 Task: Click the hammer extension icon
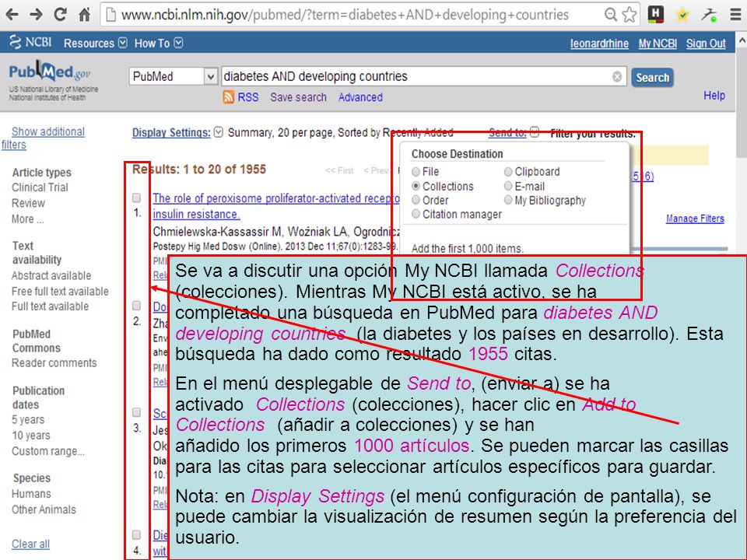[709, 15]
